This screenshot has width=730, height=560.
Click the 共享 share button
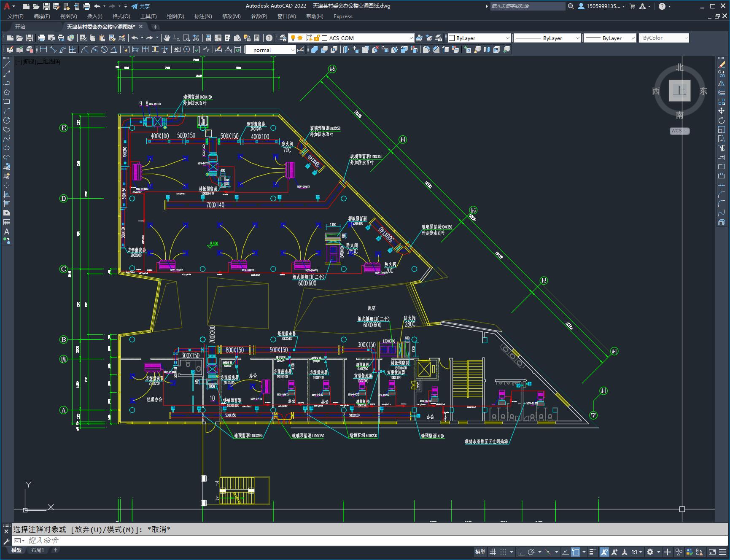140,6
